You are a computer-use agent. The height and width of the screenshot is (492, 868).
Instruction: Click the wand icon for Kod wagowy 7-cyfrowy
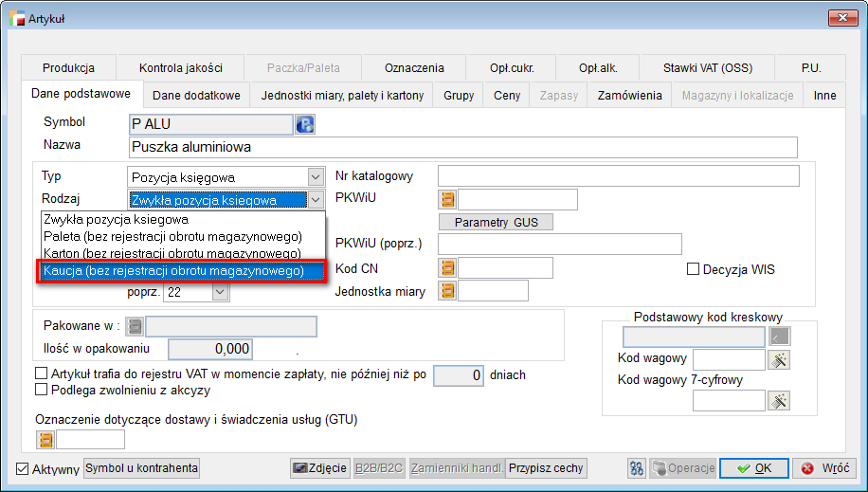(x=780, y=401)
